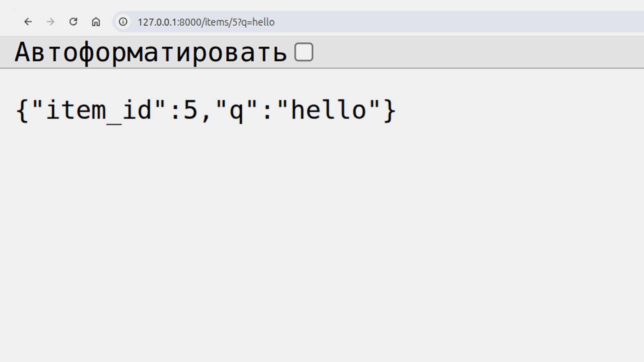Reload the current page
Image resolution: width=644 pixels, height=362 pixels.
(x=73, y=22)
